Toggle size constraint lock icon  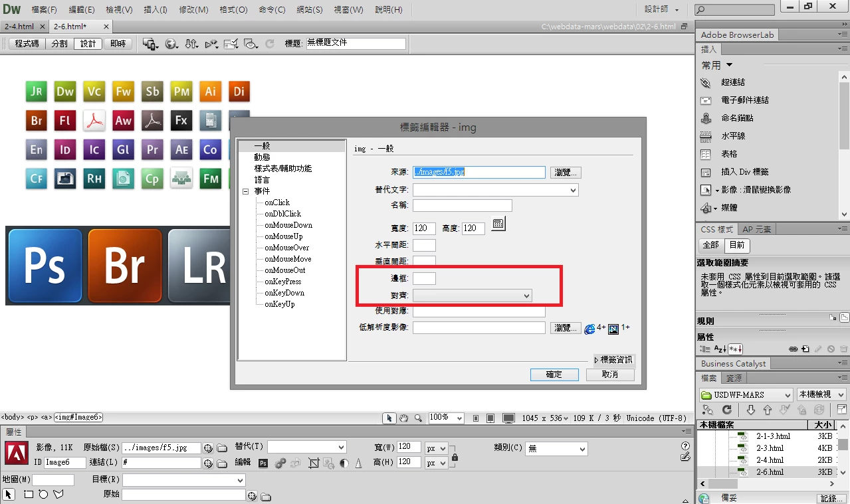pos(455,457)
